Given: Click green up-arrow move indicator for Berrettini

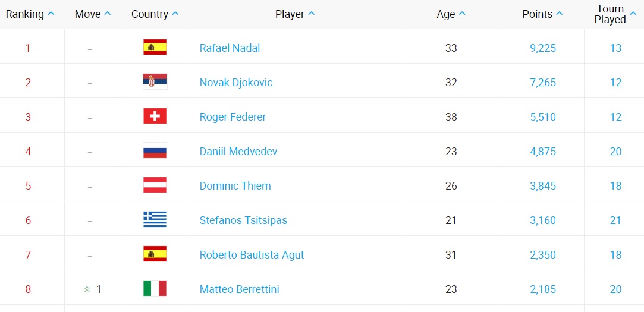Looking at the screenshot, I should 87,289.
